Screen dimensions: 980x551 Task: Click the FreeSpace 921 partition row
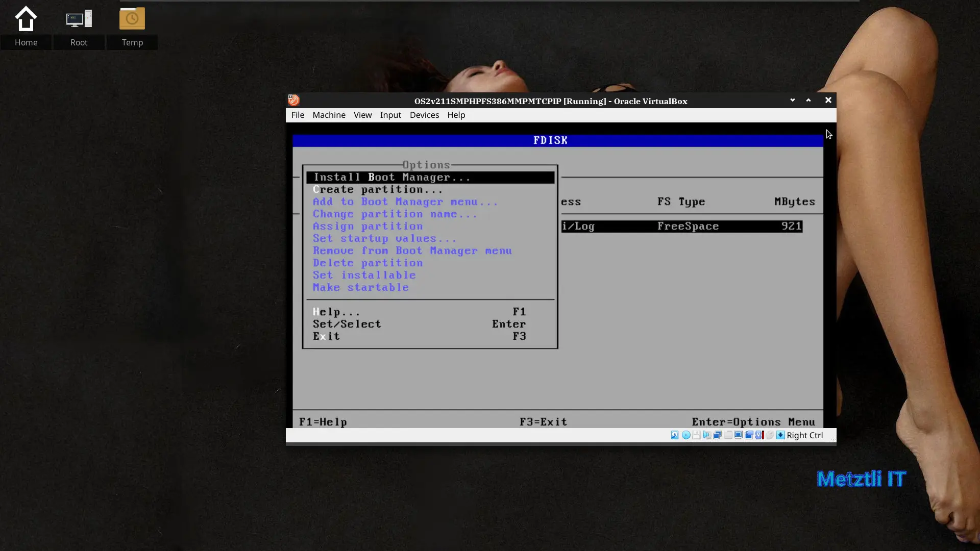click(682, 226)
